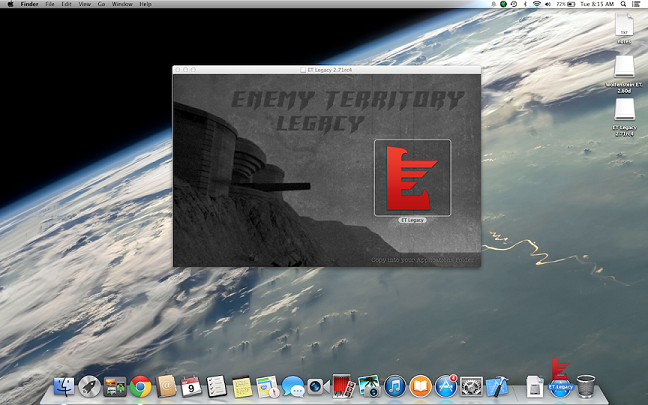648x405 pixels.
Task: Click the Bluetooth status icon
Action: tap(525, 4)
